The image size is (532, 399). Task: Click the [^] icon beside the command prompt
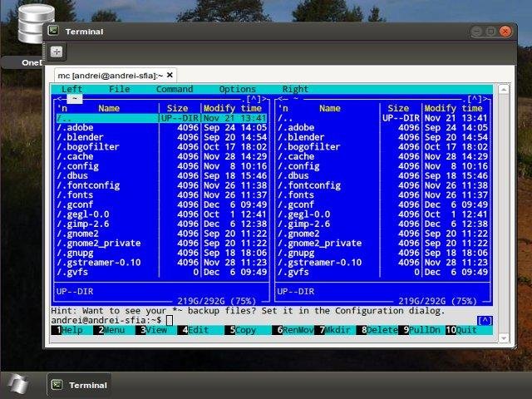[485, 320]
